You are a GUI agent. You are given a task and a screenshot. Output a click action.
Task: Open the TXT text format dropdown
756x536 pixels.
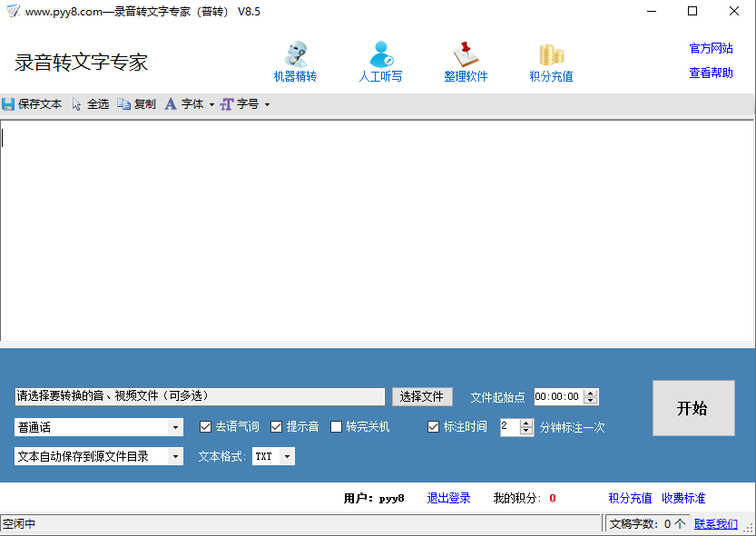(287, 456)
